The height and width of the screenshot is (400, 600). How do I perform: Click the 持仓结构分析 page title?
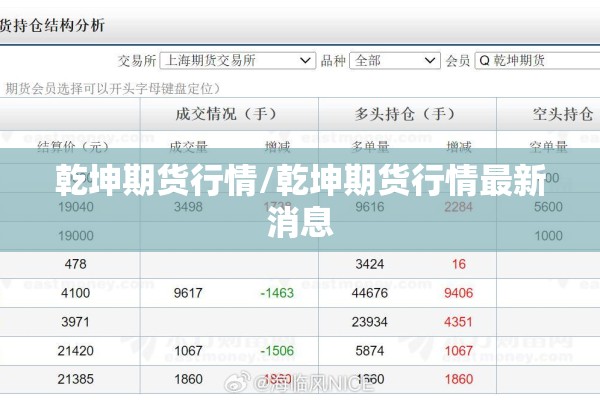(x=52, y=26)
